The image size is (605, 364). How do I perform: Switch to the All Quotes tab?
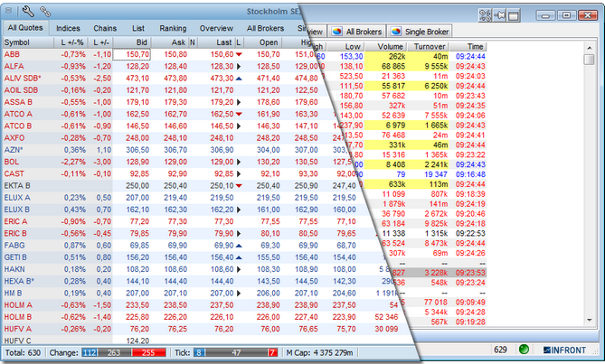tap(25, 28)
